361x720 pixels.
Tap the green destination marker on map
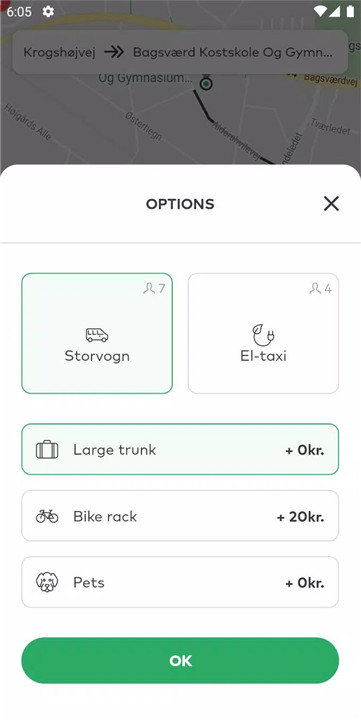206,84
